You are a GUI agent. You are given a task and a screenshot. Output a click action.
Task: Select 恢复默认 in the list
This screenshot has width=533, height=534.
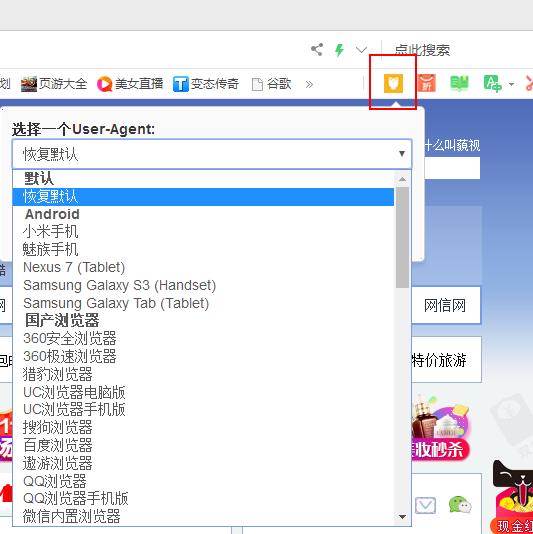(x=203, y=197)
